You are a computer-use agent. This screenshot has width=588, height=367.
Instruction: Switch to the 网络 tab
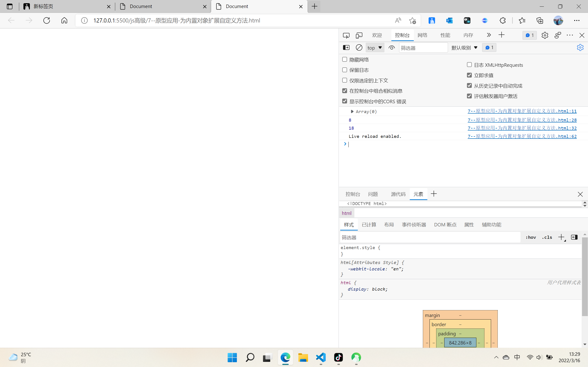pos(422,35)
